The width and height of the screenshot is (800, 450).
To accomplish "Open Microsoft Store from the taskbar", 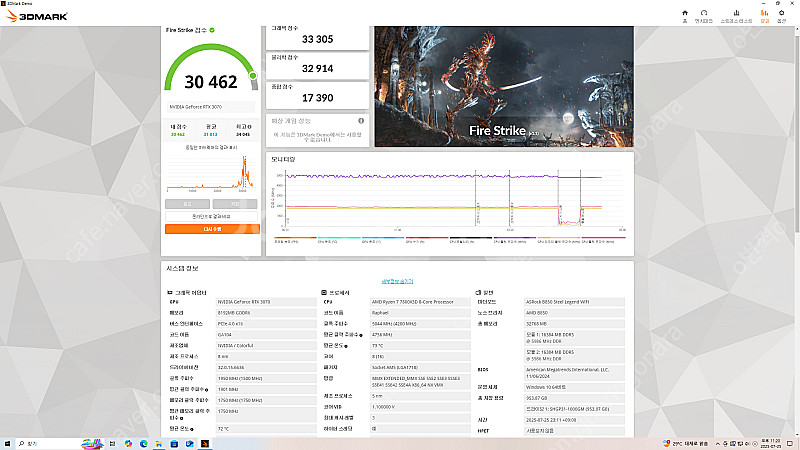I will [174, 444].
